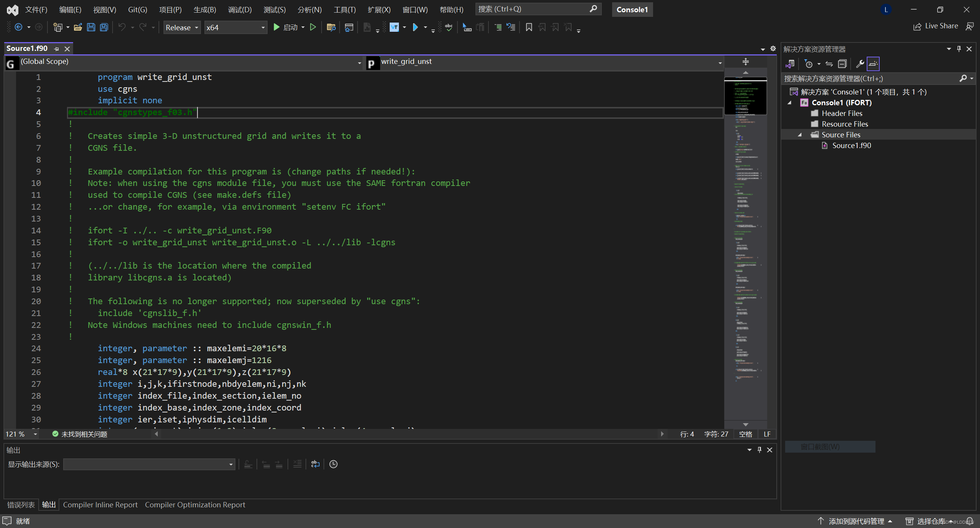The width and height of the screenshot is (980, 528).
Task: Click Sync with Active Document arrows icon
Action: 829,64
